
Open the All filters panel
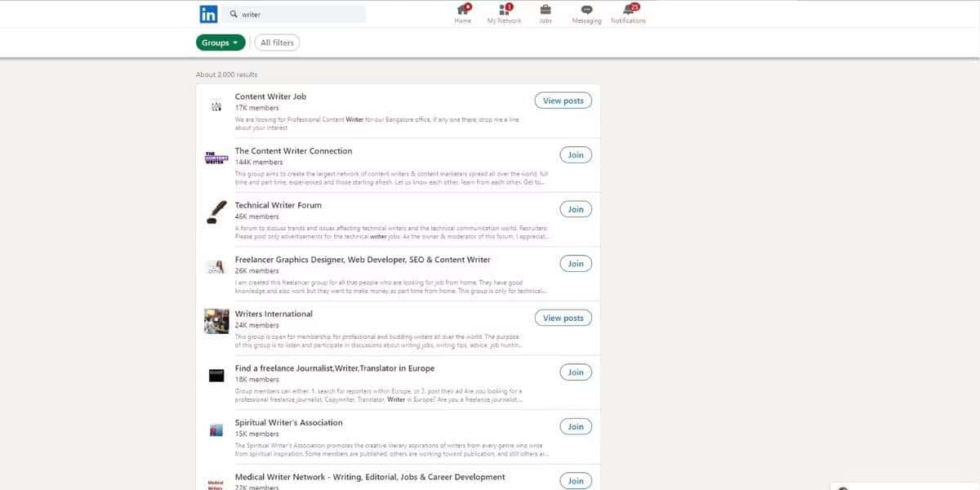click(x=278, y=42)
